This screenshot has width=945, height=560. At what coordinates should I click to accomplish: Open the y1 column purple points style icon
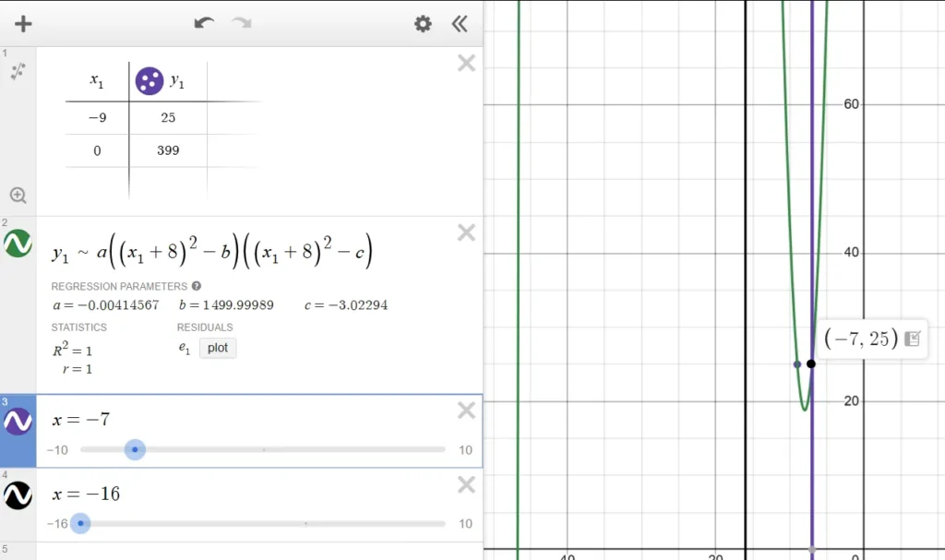pos(150,81)
